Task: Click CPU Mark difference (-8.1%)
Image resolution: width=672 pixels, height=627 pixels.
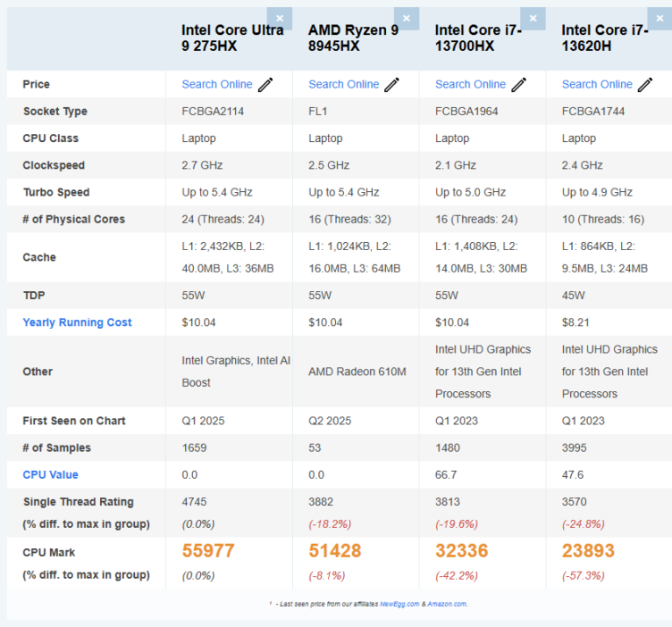Action: [x=326, y=575]
